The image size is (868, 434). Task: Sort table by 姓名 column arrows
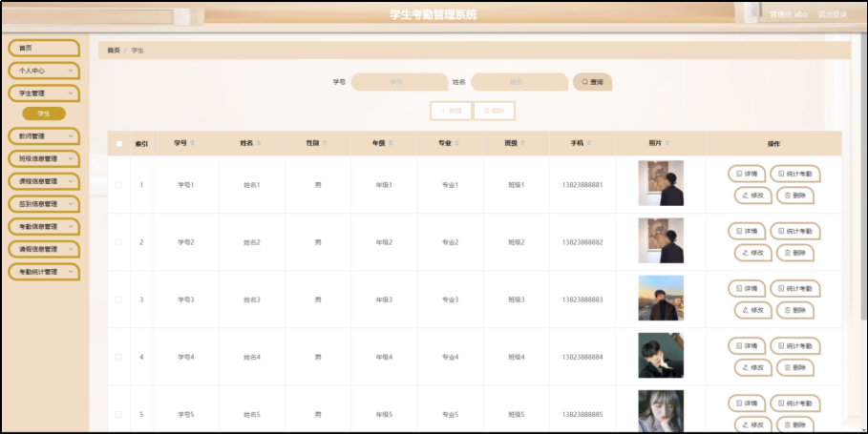[x=259, y=143]
